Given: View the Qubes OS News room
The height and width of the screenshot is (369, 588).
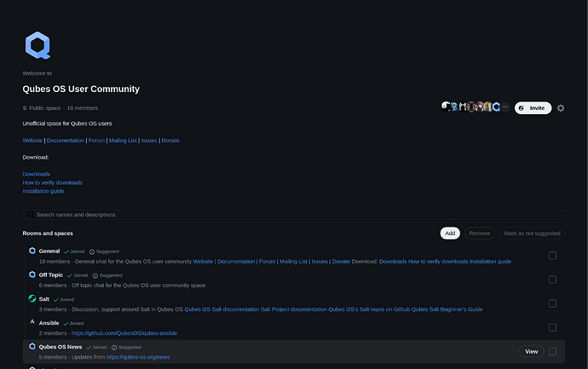Looking at the screenshot, I should click(531, 351).
